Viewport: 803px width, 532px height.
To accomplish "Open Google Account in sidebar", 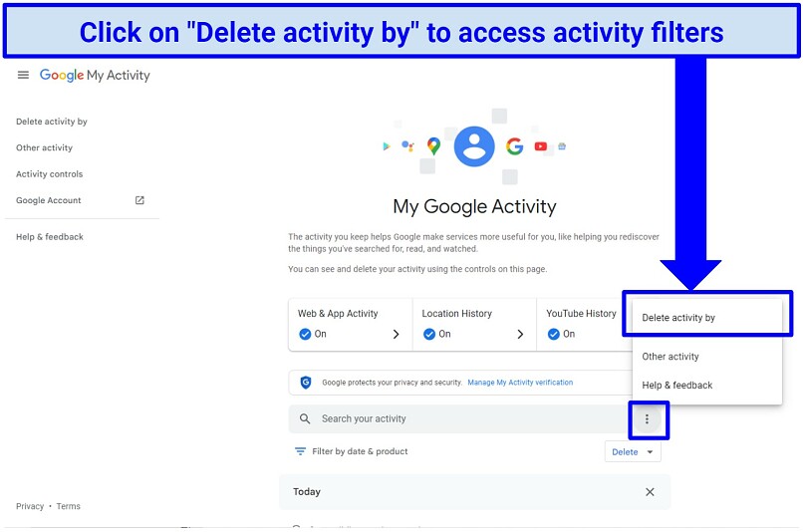I will (x=49, y=200).
